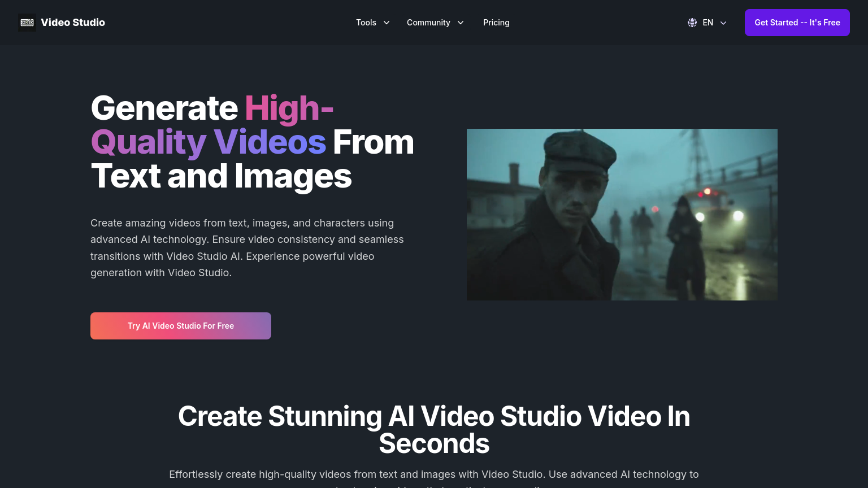Open the Tools menu chevron
The image size is (868, 488).
tap(387, 23)
